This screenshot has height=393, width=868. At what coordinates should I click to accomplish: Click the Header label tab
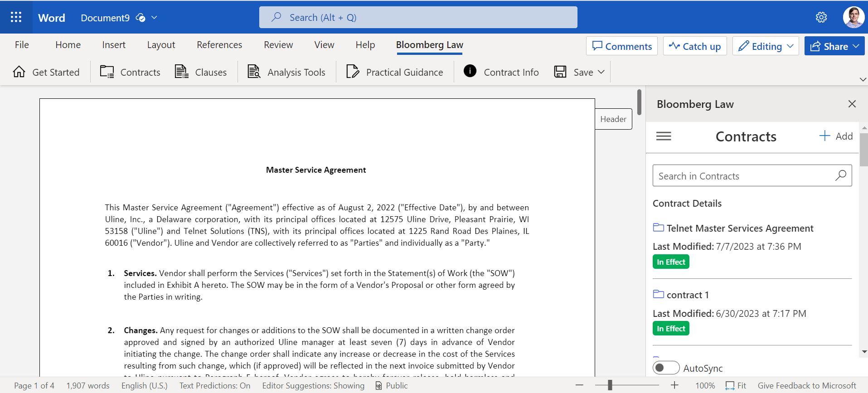(x=613, y=119)
